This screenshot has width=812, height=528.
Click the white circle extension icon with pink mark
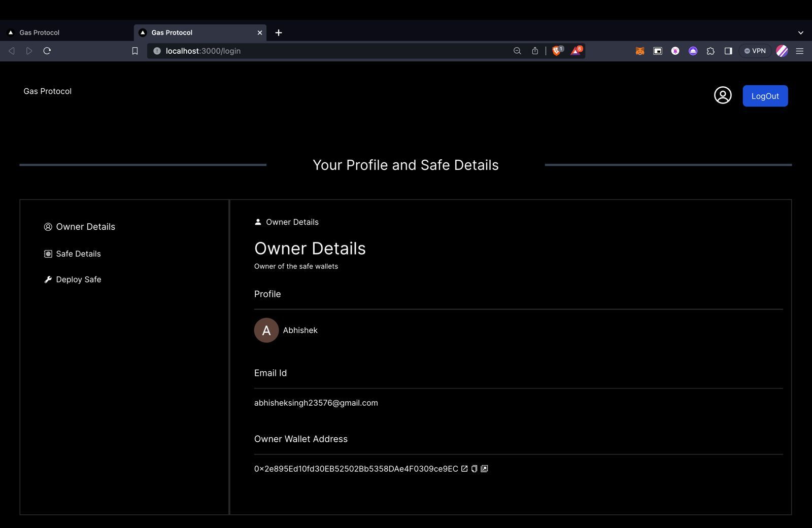coord(675,51)
